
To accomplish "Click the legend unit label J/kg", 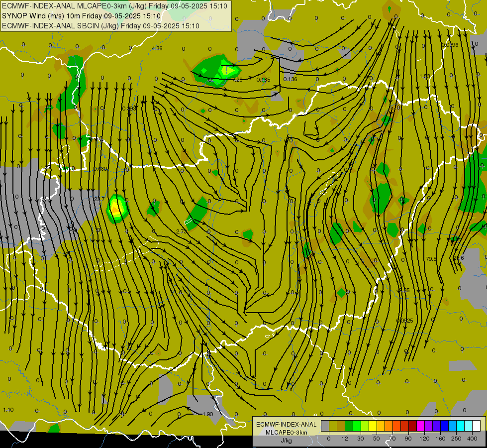I will coord(287,441).
